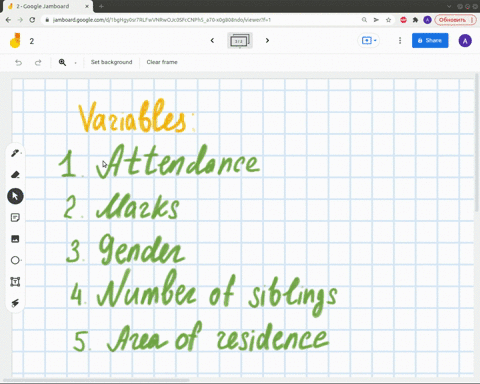Viewport: 480px width, 384px height.
Task: Open the browser profile avatar
Action: 427,20
